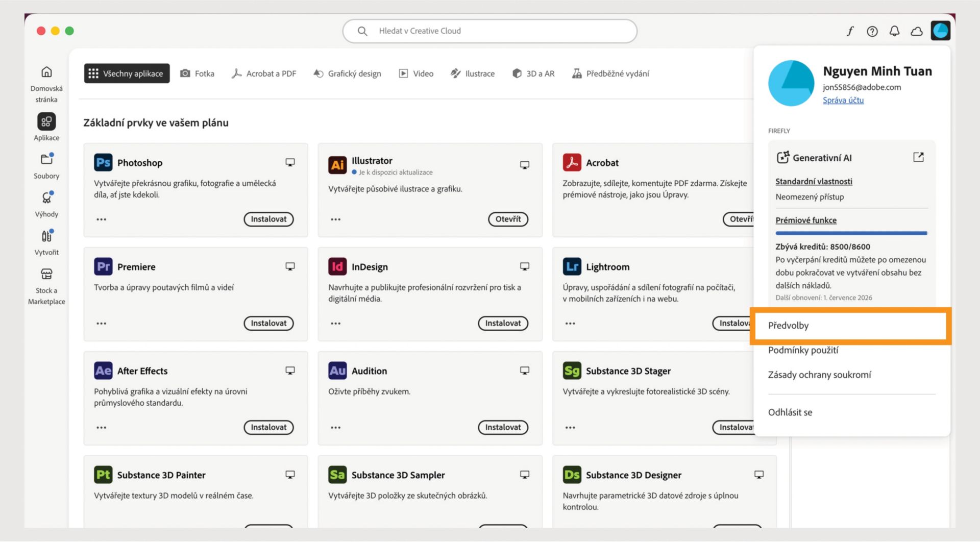Click the cloud sync status icon
Image resolution: width=980 pixels, height=542 pixels.
pos(917,31)
